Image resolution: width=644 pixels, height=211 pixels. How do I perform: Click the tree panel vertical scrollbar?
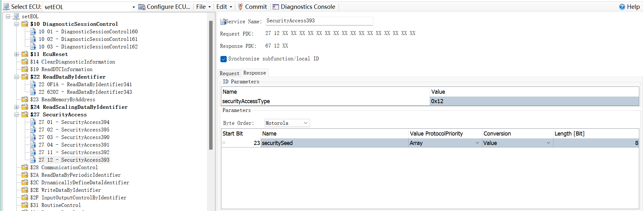click(211, 85)
